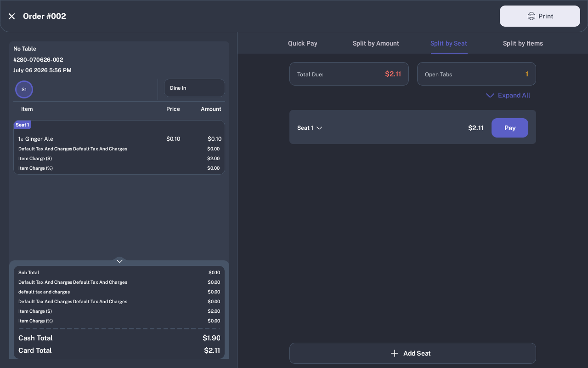Open the Open Tabs counter box
588x368 pixels.
tap(476, 74)
